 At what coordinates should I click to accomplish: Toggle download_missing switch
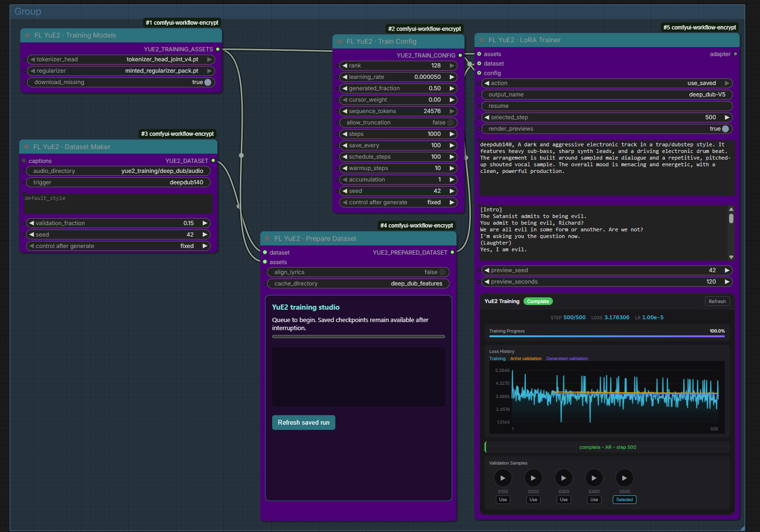(x=208, y=82)
